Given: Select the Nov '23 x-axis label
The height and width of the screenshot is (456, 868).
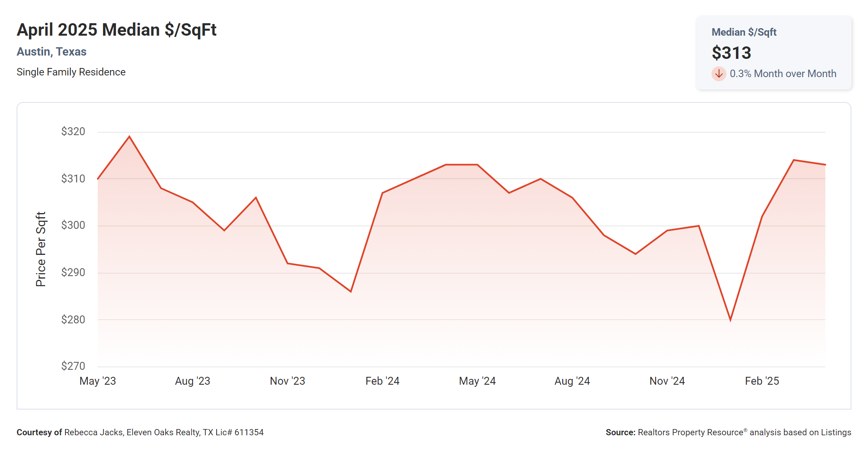Looking at the screenshot, I should click(x=287, y=381).
